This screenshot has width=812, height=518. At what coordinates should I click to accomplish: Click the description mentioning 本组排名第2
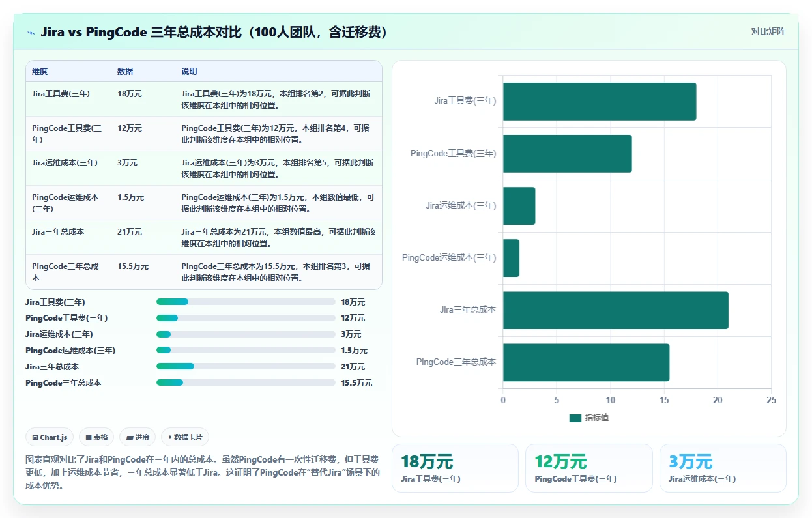pyautogui.click(x=276, y=100)
